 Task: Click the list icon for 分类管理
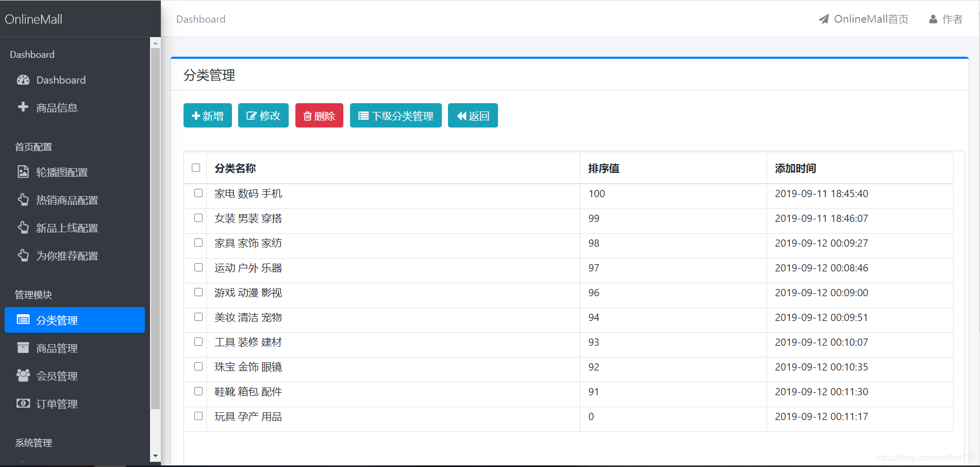23,320
